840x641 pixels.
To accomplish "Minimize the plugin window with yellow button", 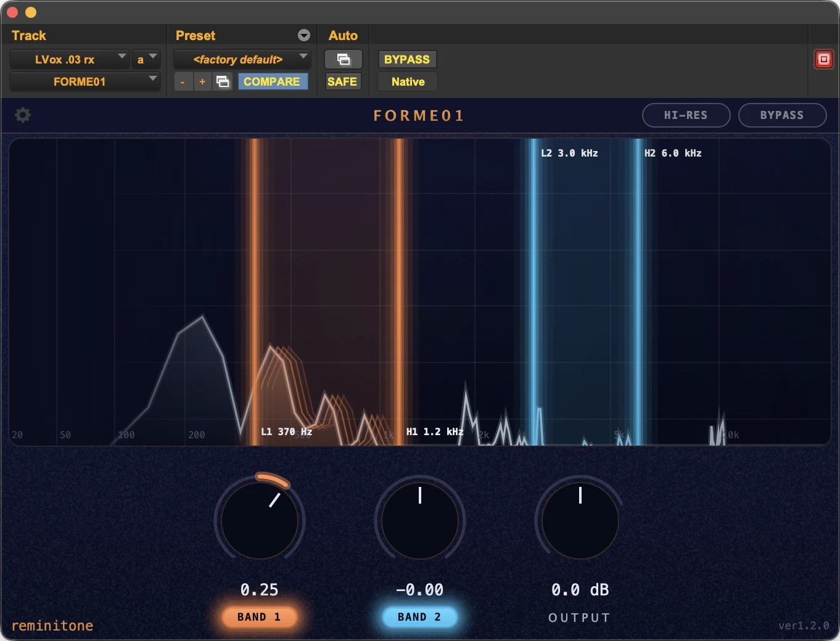I will pos(31,12).
